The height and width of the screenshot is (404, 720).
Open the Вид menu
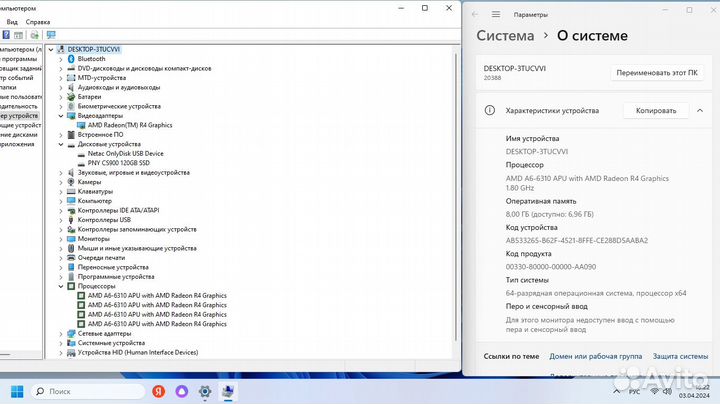(x=12, y=22)
